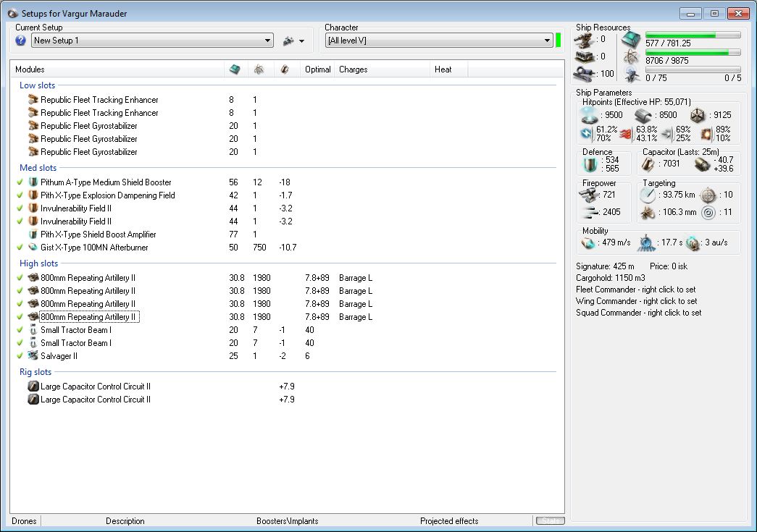Click the first Large Capacitor Control Circuit II icon
The image size is (757, 532).
click(33, 387)
